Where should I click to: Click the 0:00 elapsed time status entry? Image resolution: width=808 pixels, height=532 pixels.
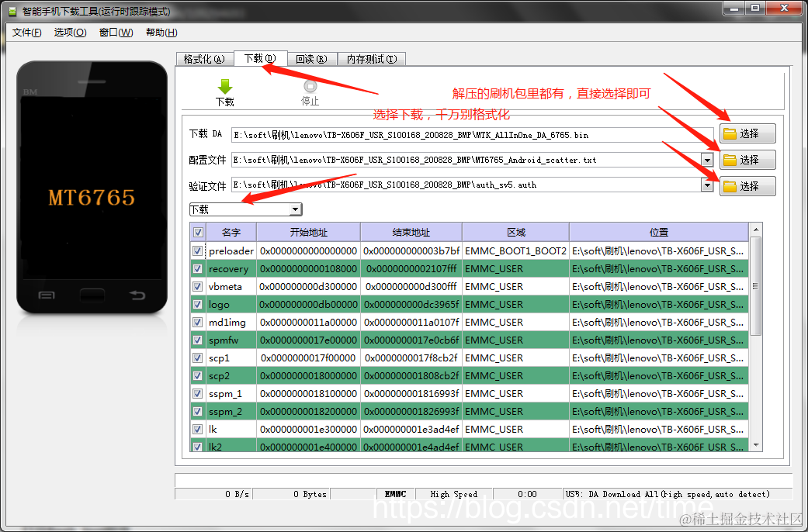(x=527, y=494)
